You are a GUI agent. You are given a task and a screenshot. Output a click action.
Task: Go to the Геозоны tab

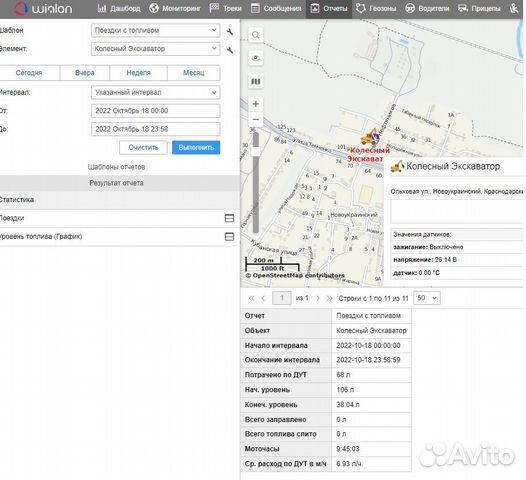click(x=376, y=8)
